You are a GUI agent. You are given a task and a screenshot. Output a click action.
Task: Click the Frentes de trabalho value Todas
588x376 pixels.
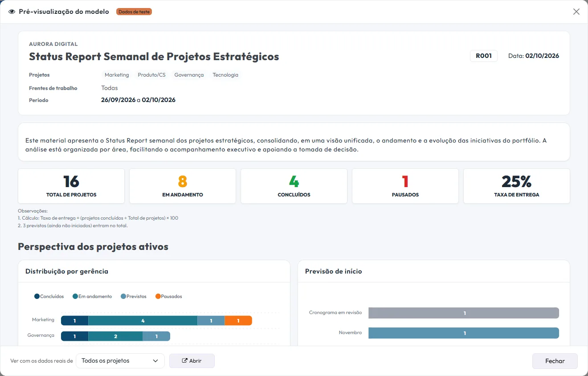pos(110,88)
